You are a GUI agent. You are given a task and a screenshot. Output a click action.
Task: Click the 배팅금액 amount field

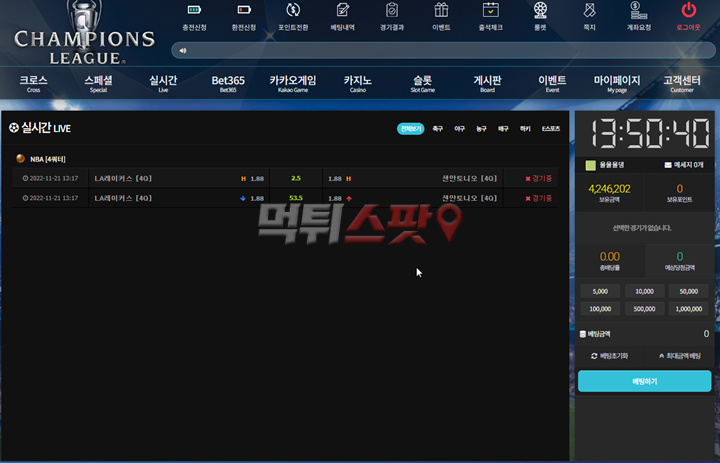(x=644, y=334)
